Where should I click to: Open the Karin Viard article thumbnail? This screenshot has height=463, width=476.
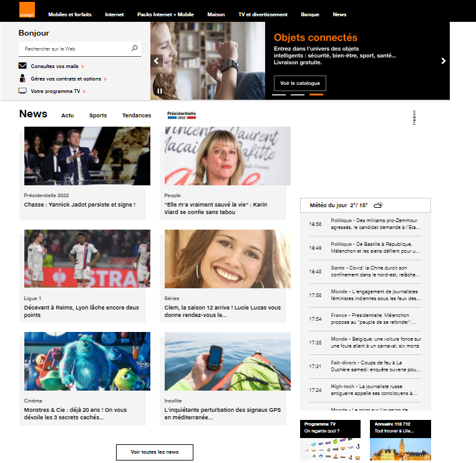(227, 156)
